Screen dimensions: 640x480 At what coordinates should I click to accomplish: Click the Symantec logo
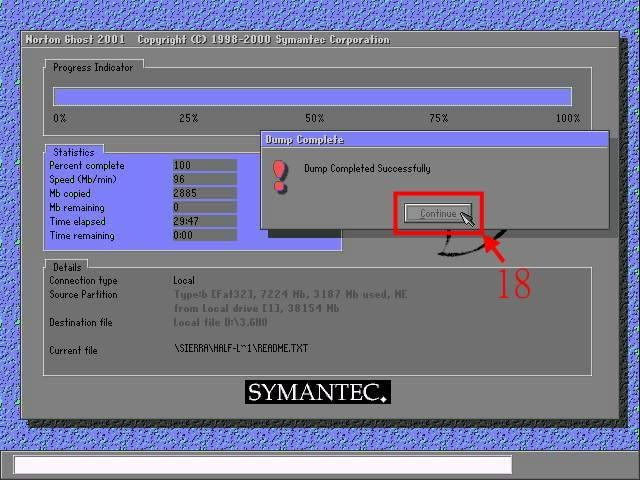pos(318,392)
